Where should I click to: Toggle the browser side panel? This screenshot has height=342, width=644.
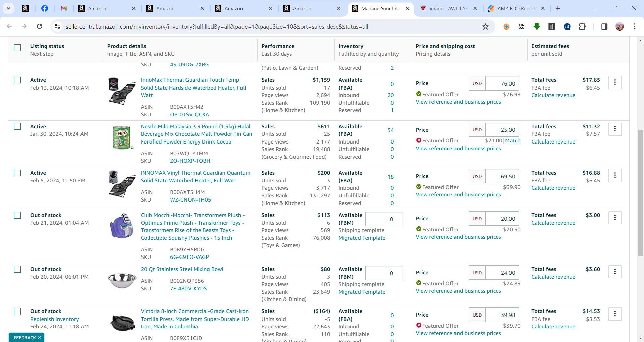point(604,26)
